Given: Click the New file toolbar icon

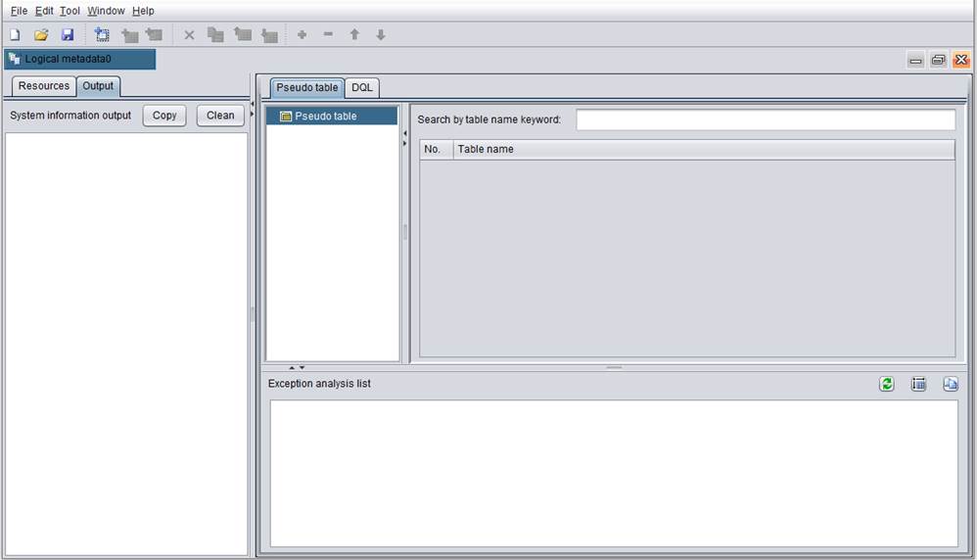Looking at the screenshot, I should [15, 34].
